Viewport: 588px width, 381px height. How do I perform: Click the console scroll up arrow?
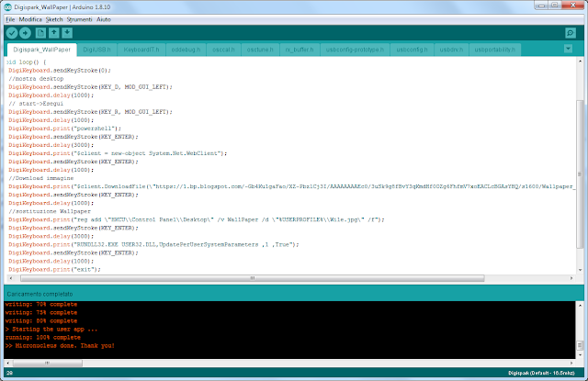click(580, 306)
